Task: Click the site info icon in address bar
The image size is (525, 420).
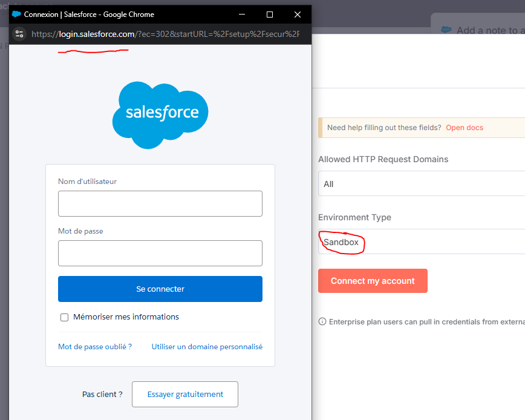Action: 19,34
